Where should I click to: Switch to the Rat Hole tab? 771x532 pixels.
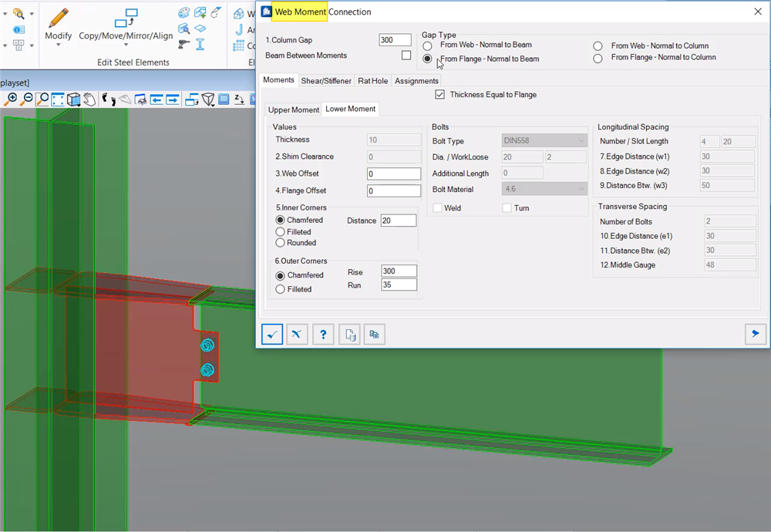point(373,81)
